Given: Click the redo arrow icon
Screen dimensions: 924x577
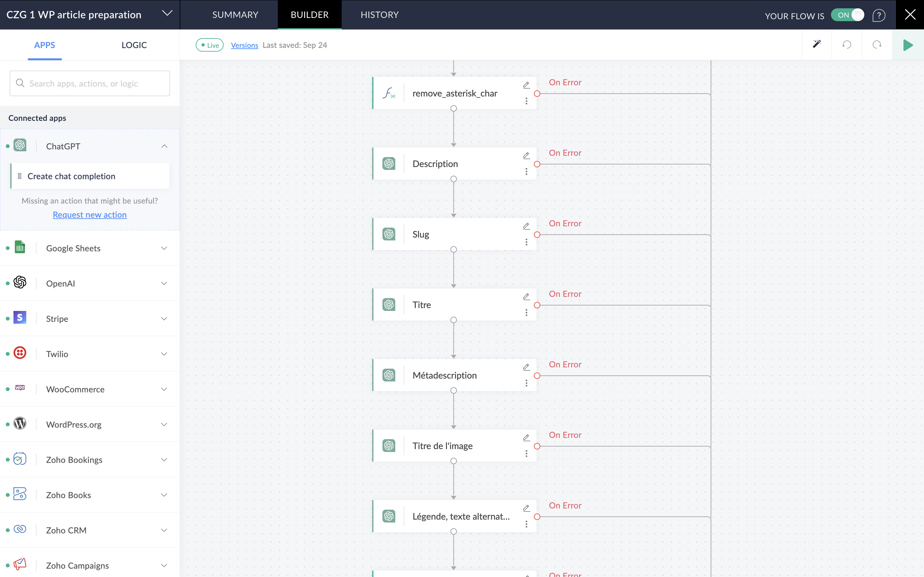Looking at the screenshot, I should pos(877,45).
